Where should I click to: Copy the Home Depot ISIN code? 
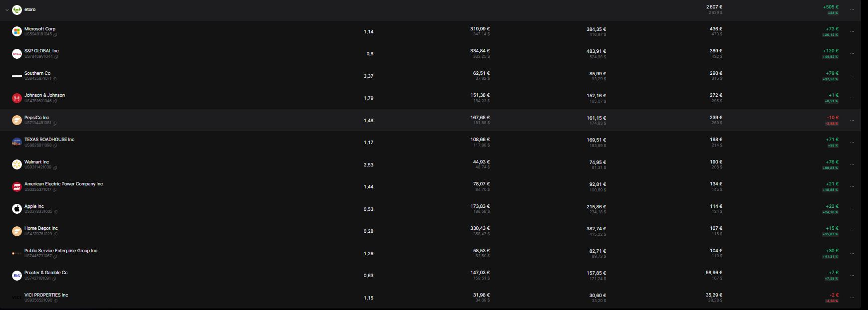pyautogui.click(x=55, y=234)
